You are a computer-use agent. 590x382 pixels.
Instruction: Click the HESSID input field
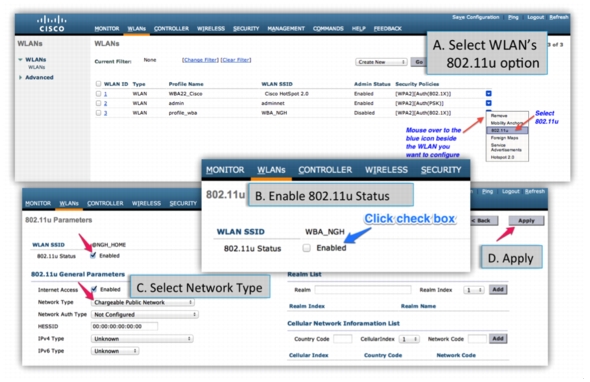125,327
